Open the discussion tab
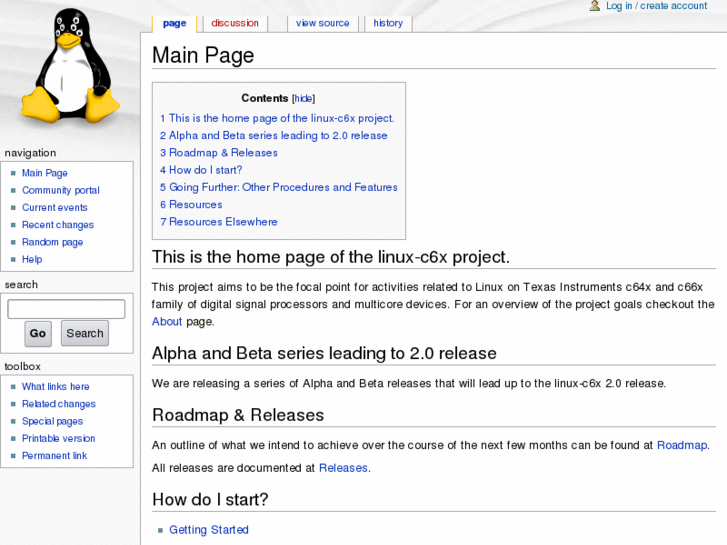The width and height of the screenshot is (727, 545). [235, 23]
